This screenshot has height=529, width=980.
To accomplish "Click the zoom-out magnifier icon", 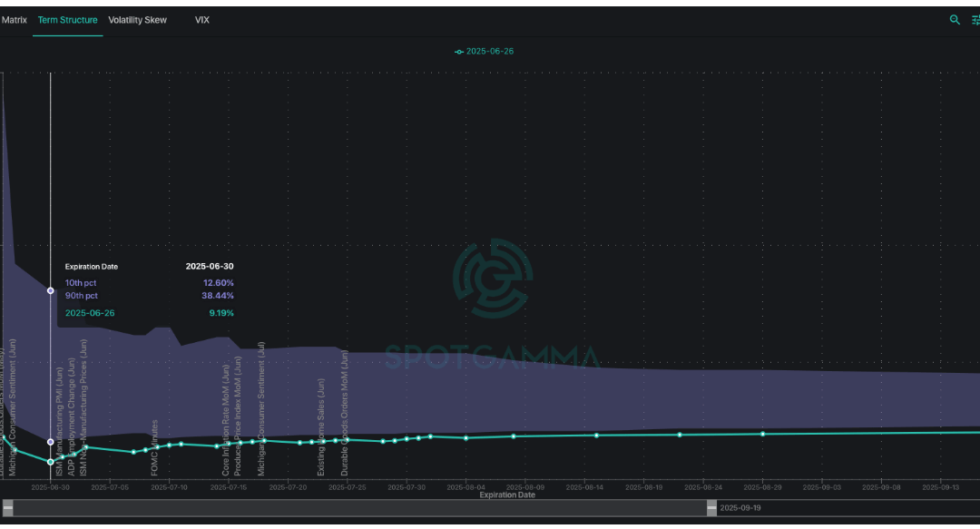I will tap(954, 19).
